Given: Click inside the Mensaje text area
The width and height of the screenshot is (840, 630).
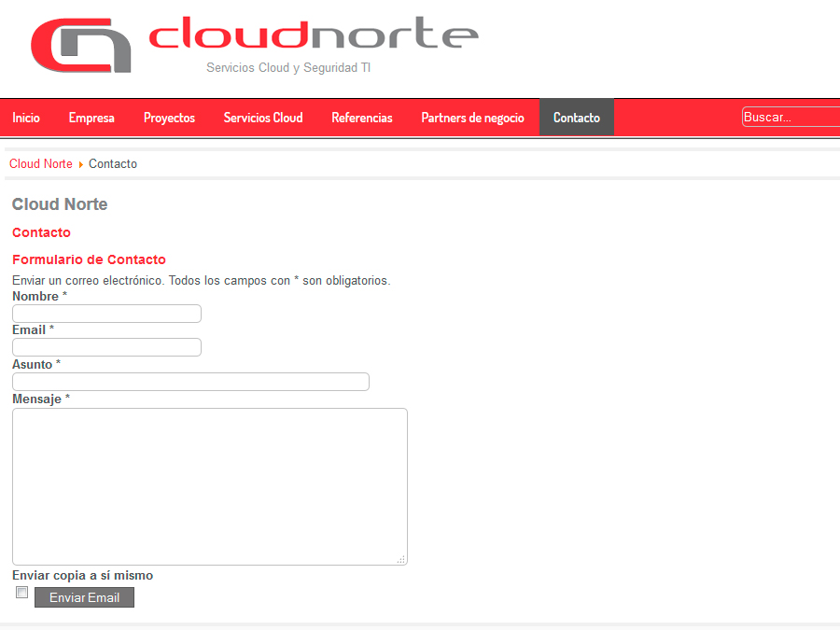Looking at the screenshot, I should (210, 486).
